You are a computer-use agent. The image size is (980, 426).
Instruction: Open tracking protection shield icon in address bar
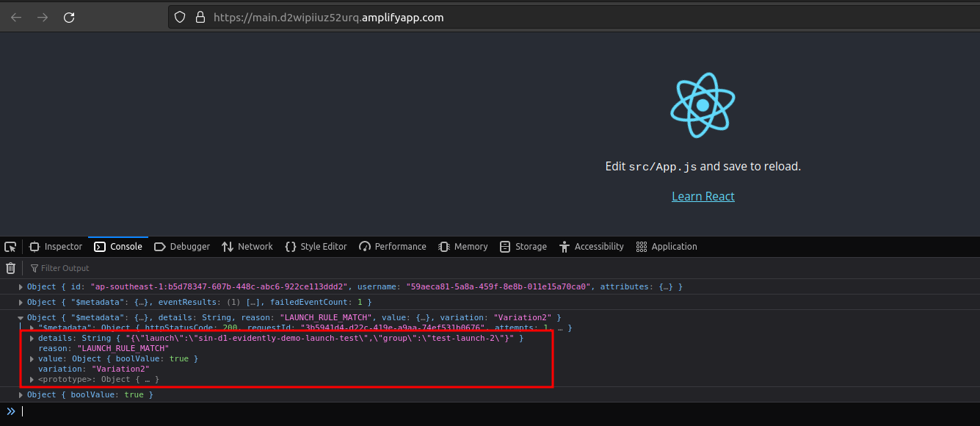click(x=181, y=18)
